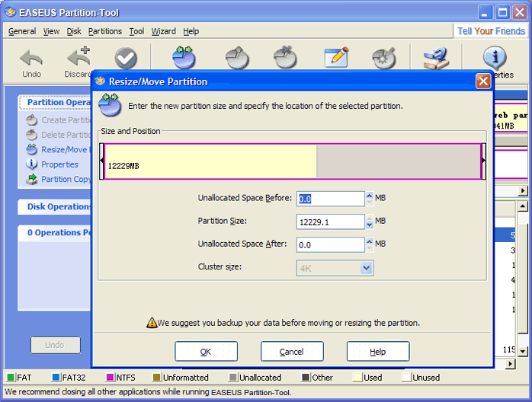Click the Properties info toolbar icon

coord(495,58)
